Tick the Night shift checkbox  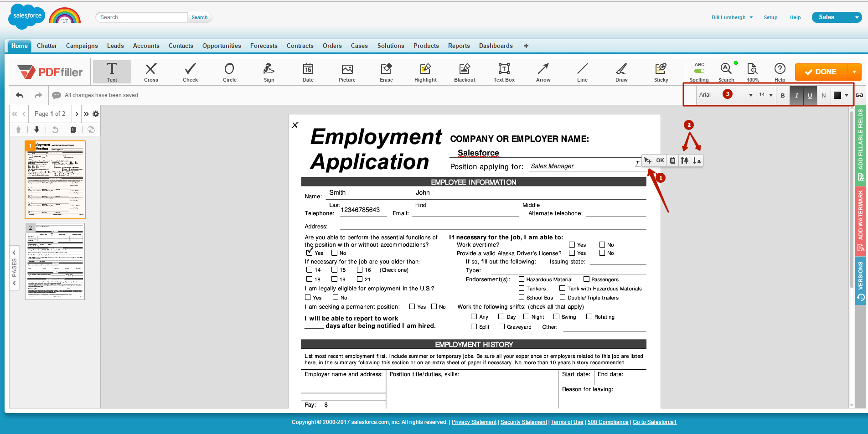coord(527,316)
